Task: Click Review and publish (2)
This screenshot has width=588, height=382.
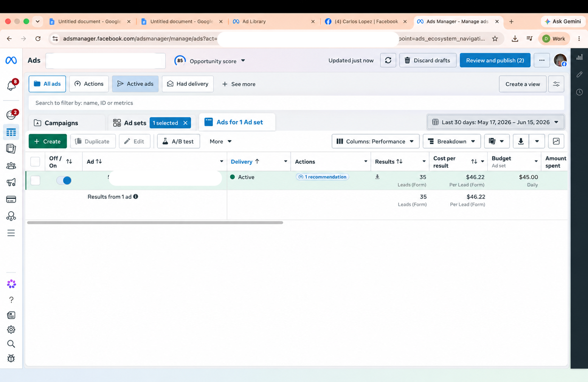Action: [495, 60]
